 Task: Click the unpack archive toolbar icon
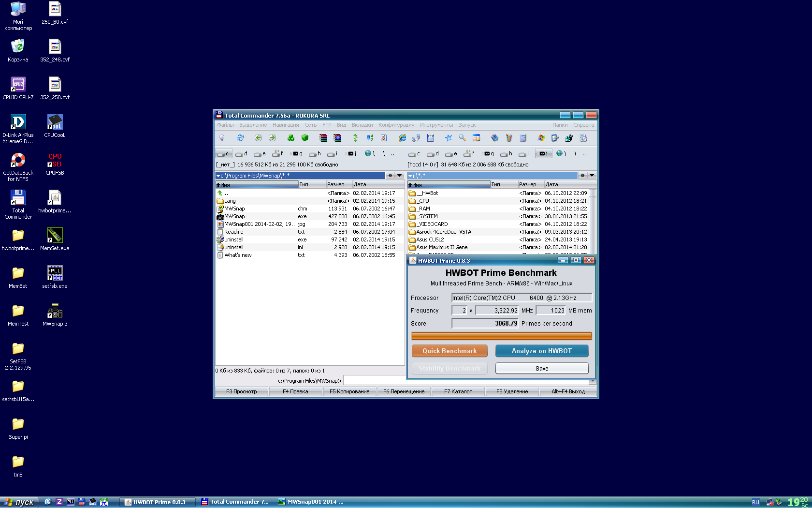tap(337, 138)
